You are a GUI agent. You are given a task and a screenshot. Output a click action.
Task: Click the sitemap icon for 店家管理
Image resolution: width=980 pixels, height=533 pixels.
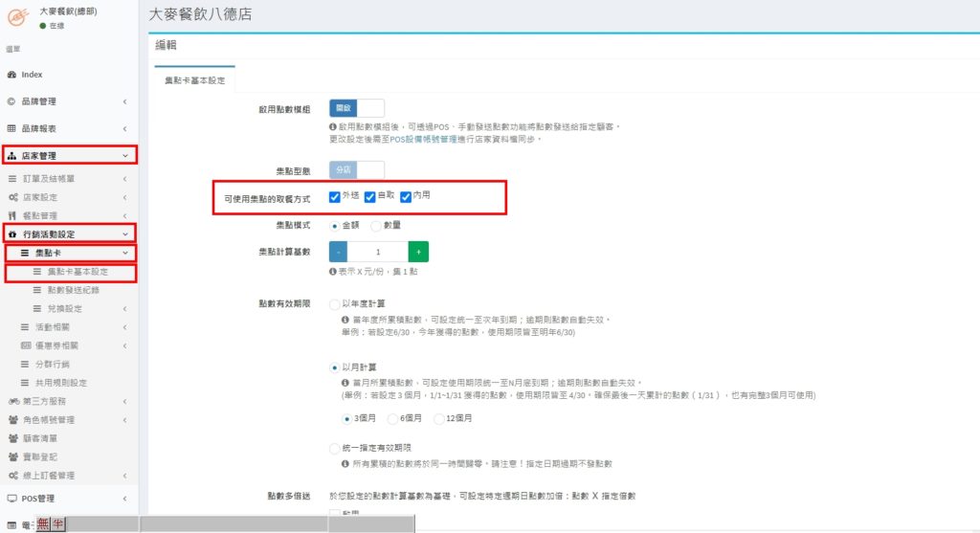[11, 156]
